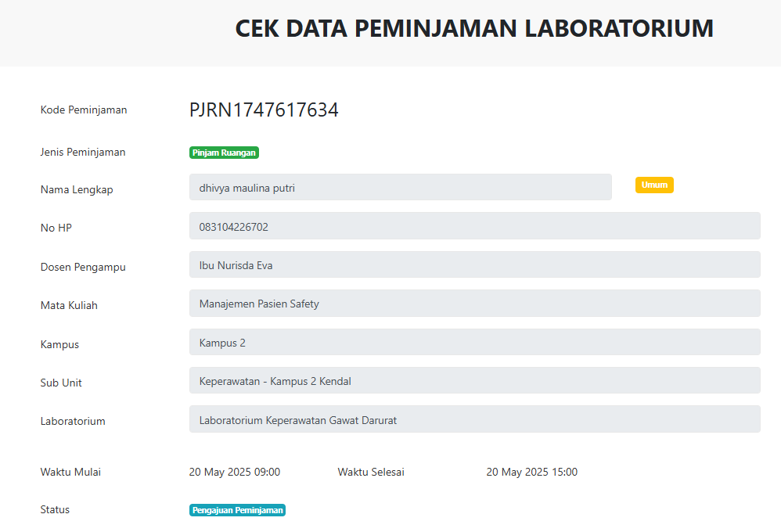The image size is (781, 532).
Task: Click the Jenis Peminjaman label
Action: 83,152
